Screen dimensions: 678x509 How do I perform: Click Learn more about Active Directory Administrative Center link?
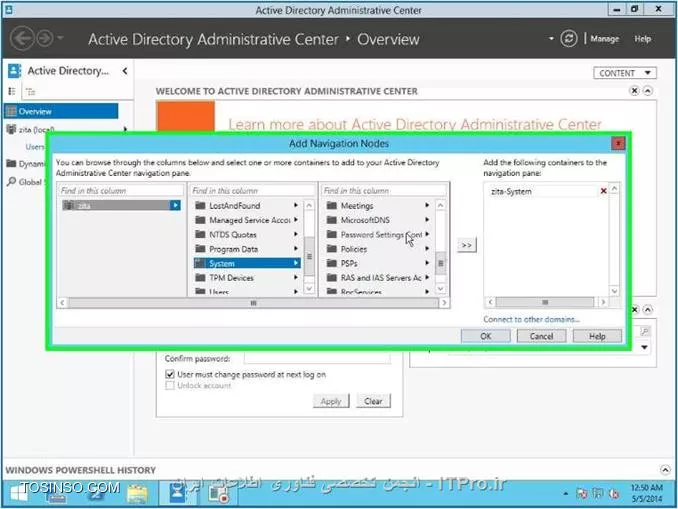click(x=415, y=125)
